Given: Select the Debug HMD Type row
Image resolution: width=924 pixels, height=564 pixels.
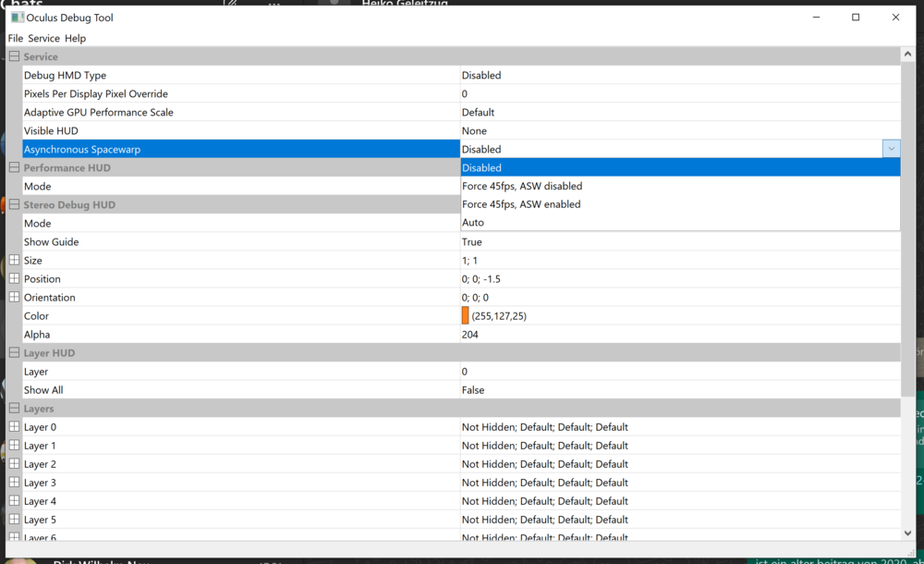Looking at the screenshot, I should click(241, 75).
